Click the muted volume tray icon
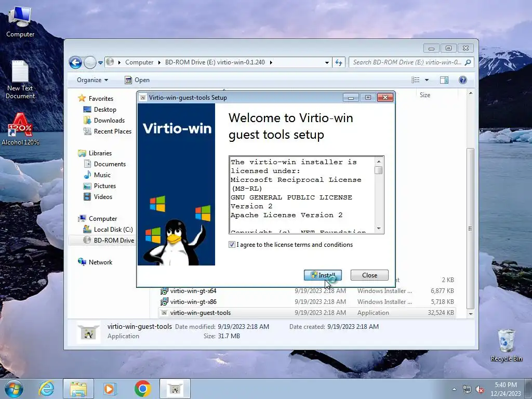Screen dimensions: 532x399 [x=480, y=390]
